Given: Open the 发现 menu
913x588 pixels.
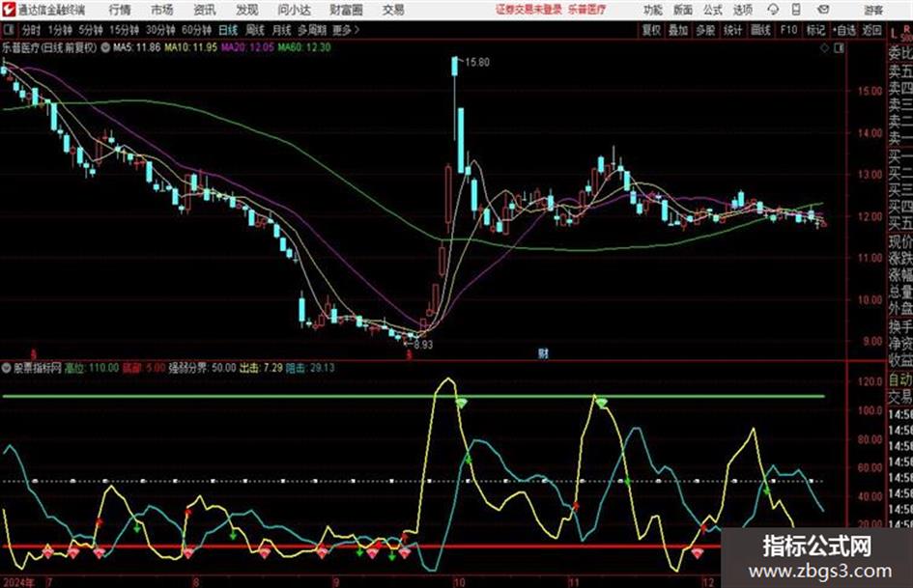Looking at the screenshot, I should click(x=247, y=10).
